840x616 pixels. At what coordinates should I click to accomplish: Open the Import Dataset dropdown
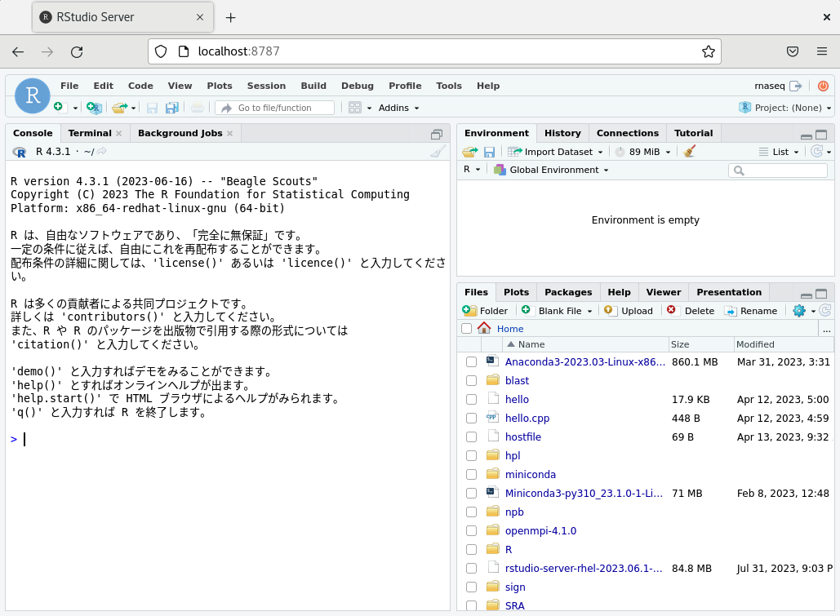[x=556, y=152]
